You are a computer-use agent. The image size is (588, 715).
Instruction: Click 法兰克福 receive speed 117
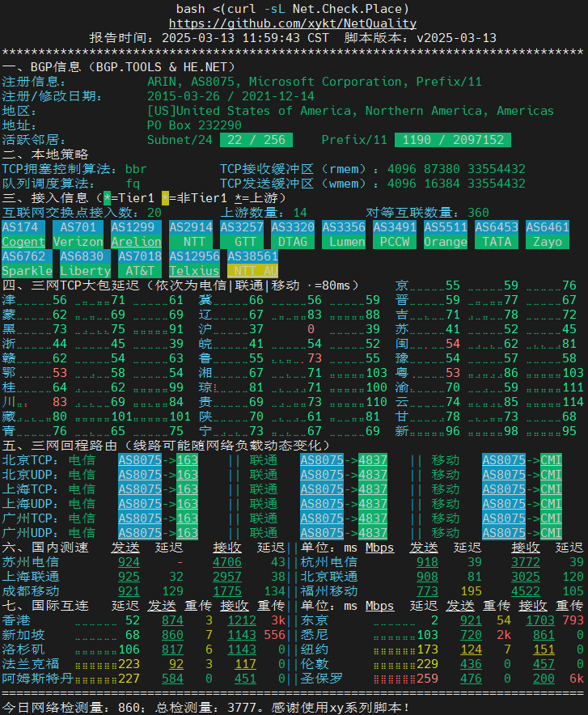tap(245, 664)
